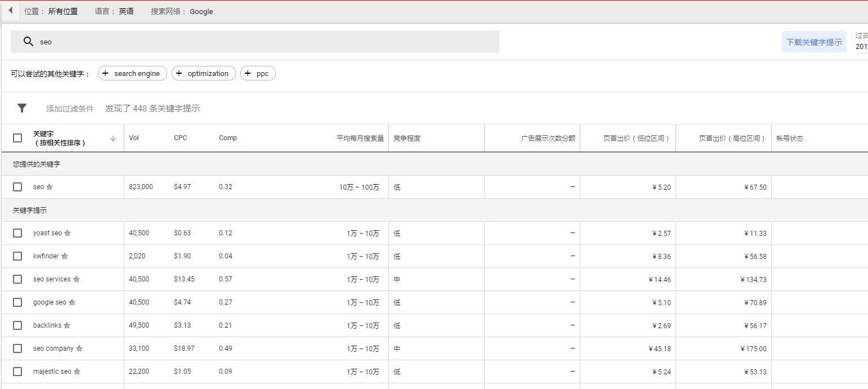This screenshot has height=389, width=868.
Task: Click the star next to majestic seo
Action: pos(77,372)
